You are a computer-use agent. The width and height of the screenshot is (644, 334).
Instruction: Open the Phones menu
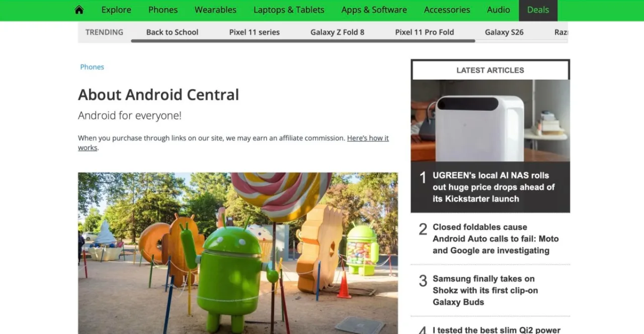coord(163,10)
